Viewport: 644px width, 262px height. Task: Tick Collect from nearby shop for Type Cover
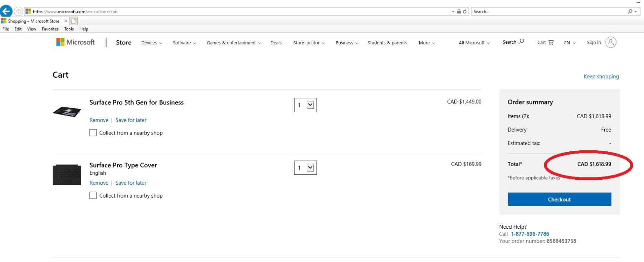93,195
